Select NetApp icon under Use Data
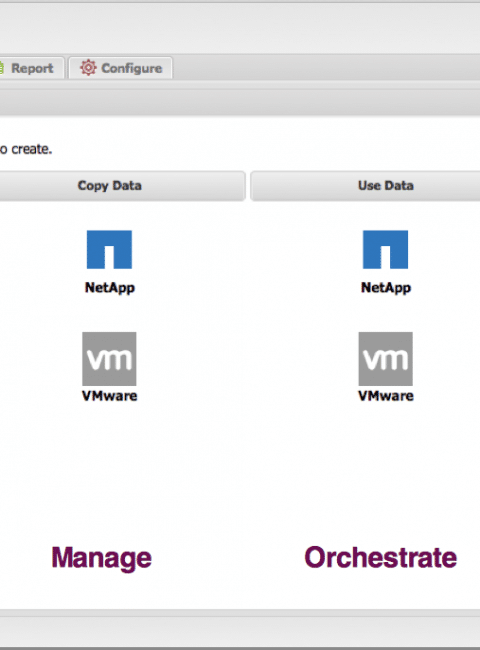480x650 pixels. tap(385, 250)
